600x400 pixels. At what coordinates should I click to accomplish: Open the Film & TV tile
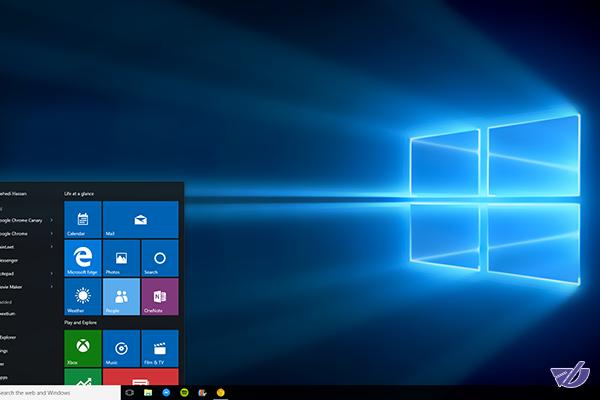tap(160, 348)
